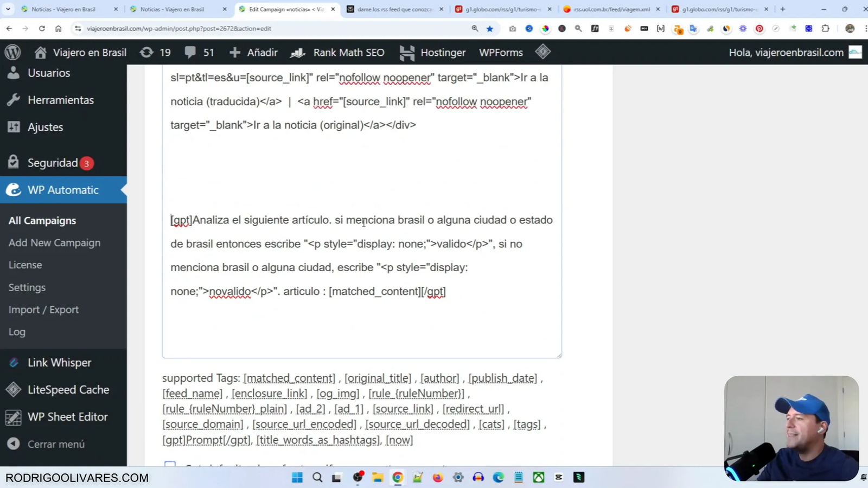Open comments via the speech bubble icon (51)
The image size is (868, 488).
point(199,52)
